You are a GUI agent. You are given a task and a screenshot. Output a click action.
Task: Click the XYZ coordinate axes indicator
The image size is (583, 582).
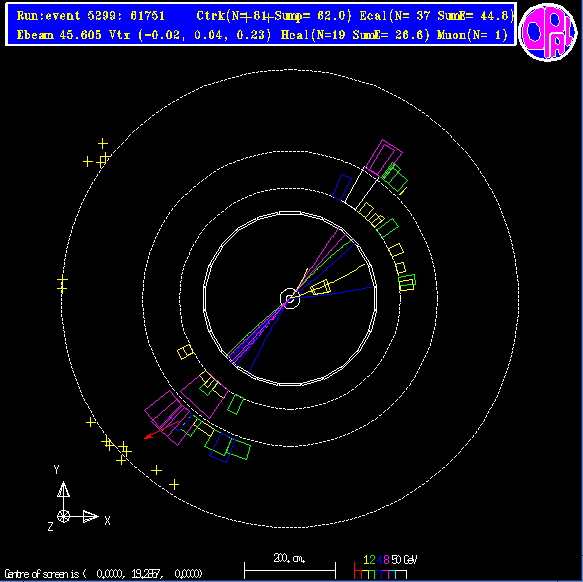click(x=77, y=499)
